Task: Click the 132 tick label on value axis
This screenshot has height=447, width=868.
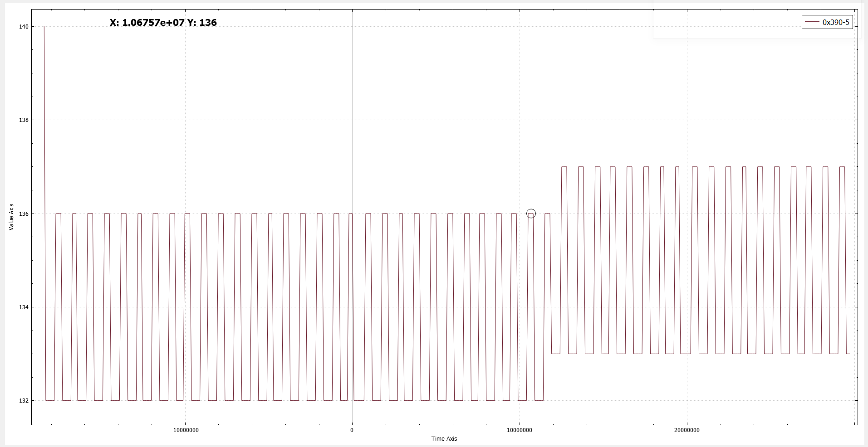Action: [x=24, y=400]
